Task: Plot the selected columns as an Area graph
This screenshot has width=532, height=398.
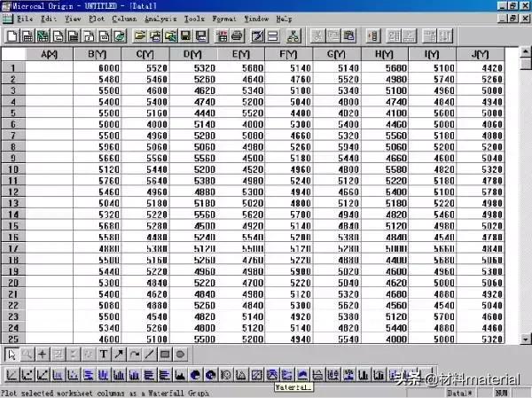Action: click(180, 375)
